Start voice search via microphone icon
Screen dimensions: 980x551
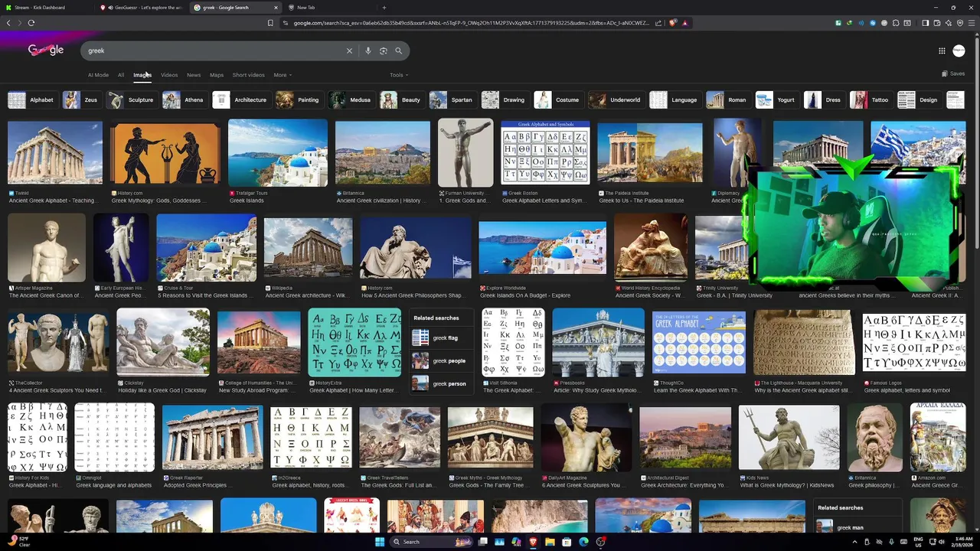coord(368,51)
